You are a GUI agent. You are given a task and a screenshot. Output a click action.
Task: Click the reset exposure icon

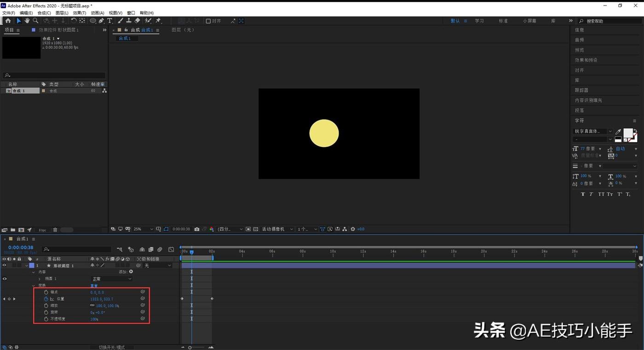(x=353, y=229)
